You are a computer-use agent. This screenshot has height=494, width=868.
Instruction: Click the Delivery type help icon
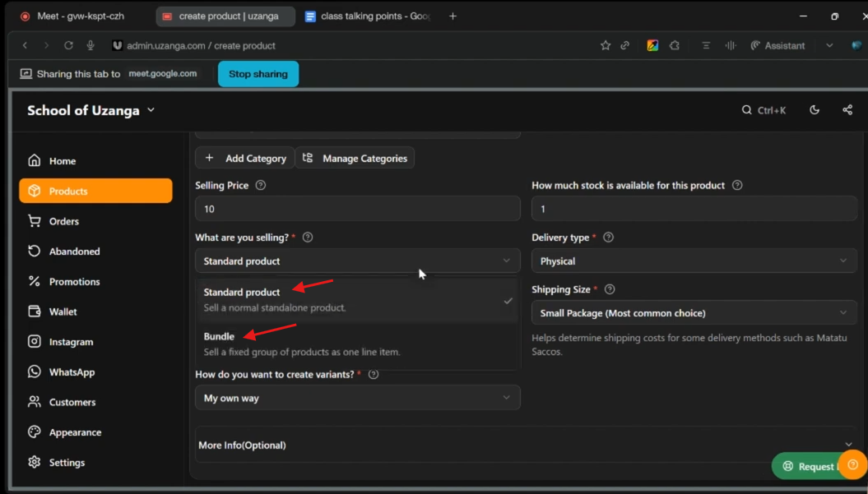tap(608, 238)
